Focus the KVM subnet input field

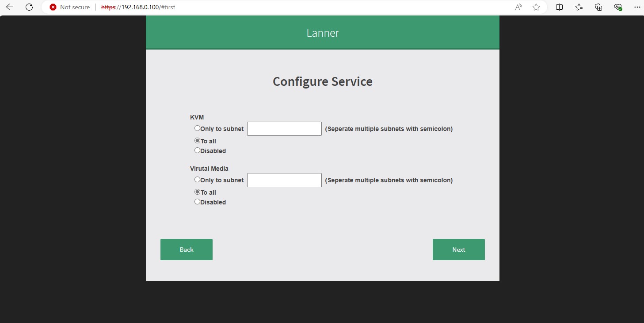click(284, 129)
